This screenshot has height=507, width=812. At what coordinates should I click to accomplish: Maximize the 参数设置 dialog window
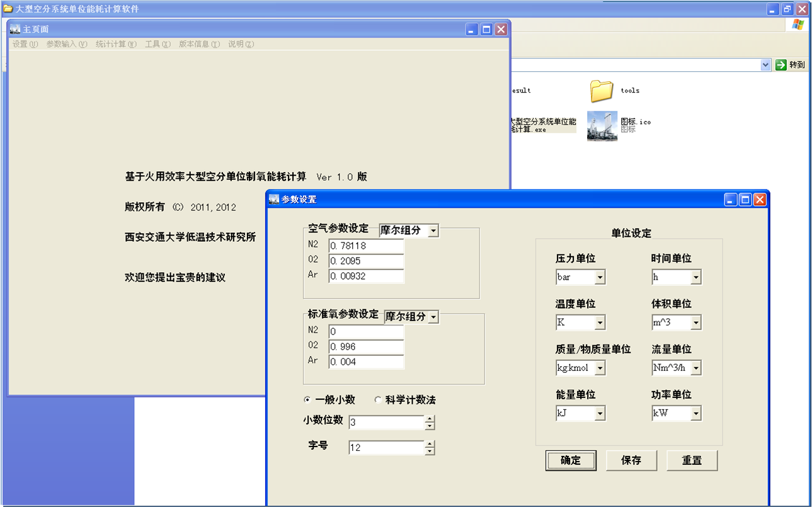pos(745,200)
